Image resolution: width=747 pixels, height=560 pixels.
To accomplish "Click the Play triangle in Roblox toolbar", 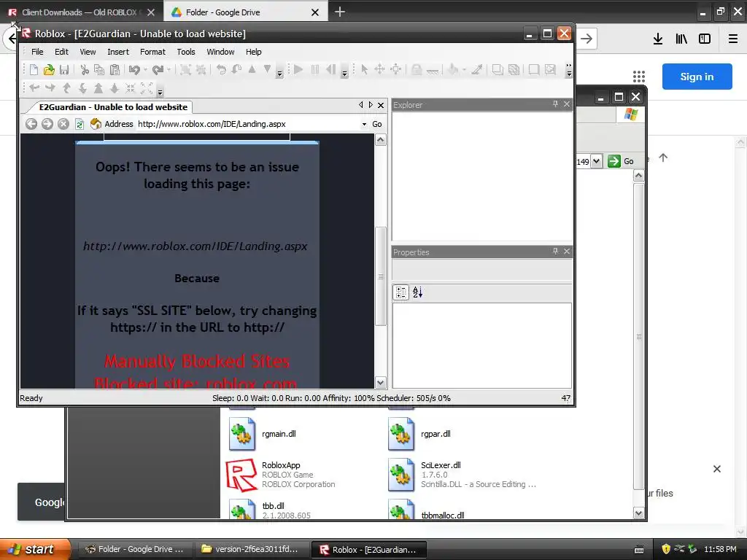I will click(298, 69).
